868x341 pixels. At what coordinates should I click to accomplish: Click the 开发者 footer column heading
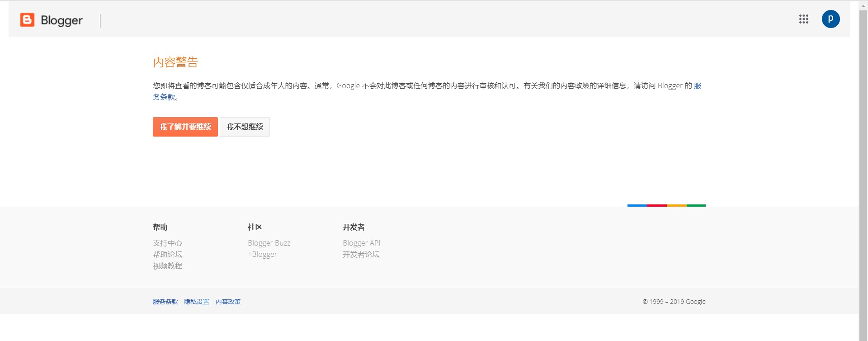click(354, 227)
